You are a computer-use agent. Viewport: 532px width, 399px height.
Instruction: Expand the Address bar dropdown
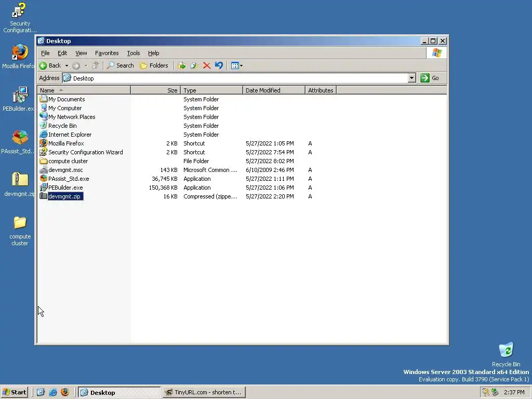[x=411, y=78]
